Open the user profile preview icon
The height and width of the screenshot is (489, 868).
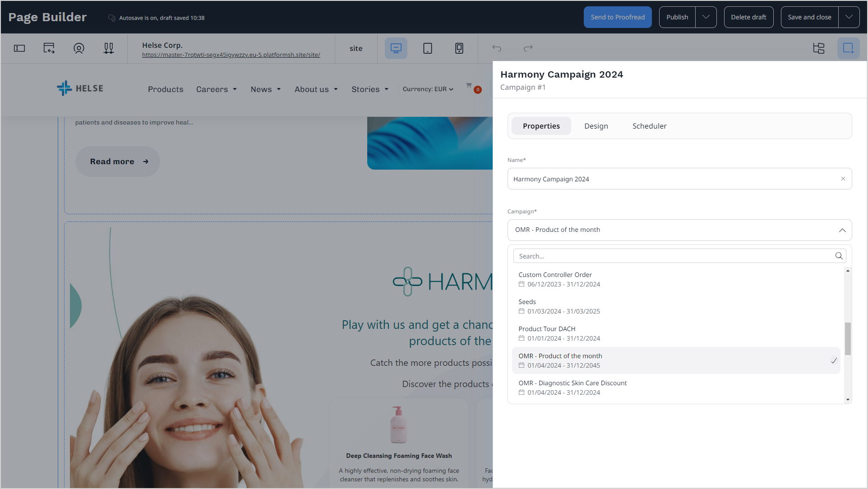[x=79, y=48]
